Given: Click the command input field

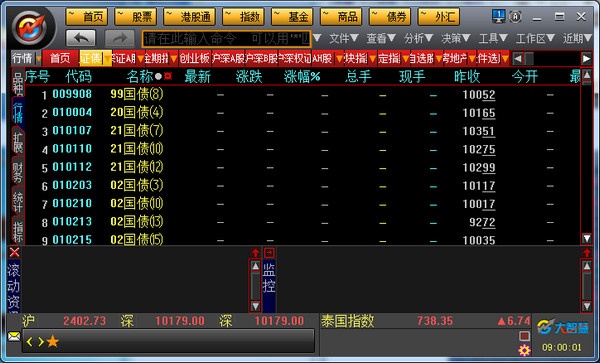Looking at the screenshot, I should (x=226, y=39).
